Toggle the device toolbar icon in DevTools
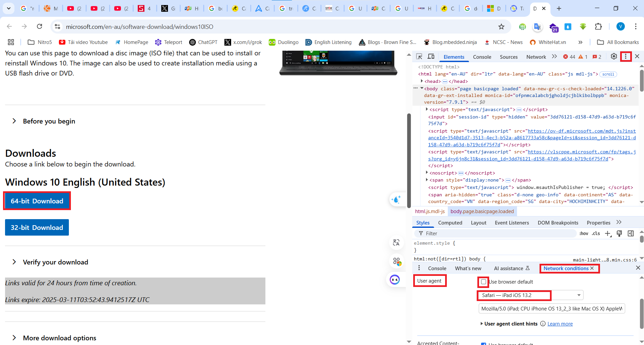Viewport: 644px width, 345px height. point(431,56)
